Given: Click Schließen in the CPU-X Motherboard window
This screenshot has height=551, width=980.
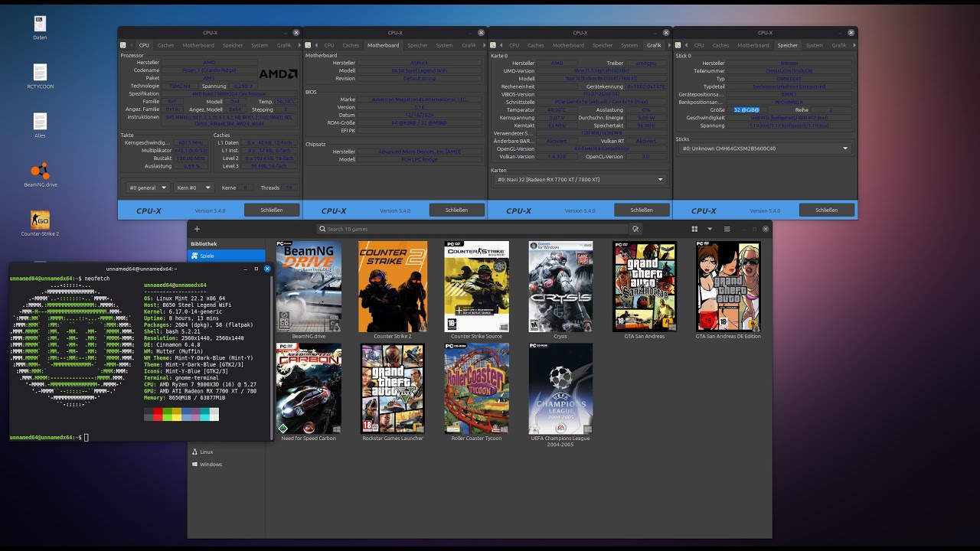Looking at the screenshot, I should point(456,210).
